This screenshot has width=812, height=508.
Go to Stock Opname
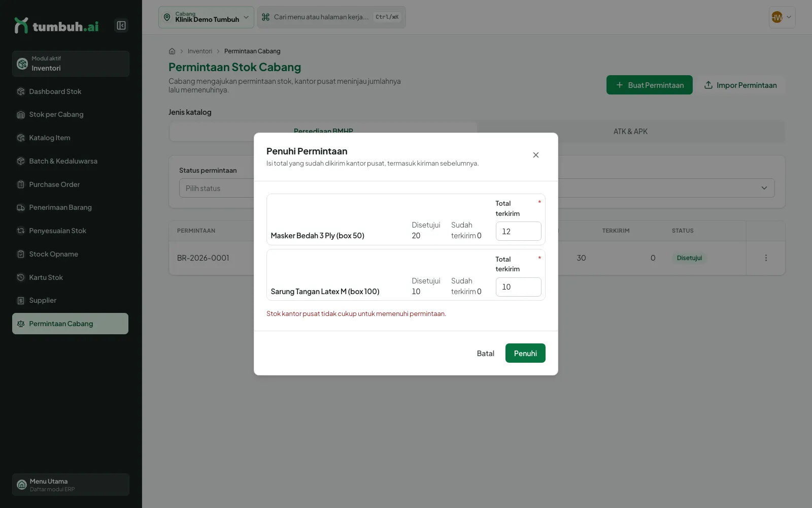[x=70, y=254]
